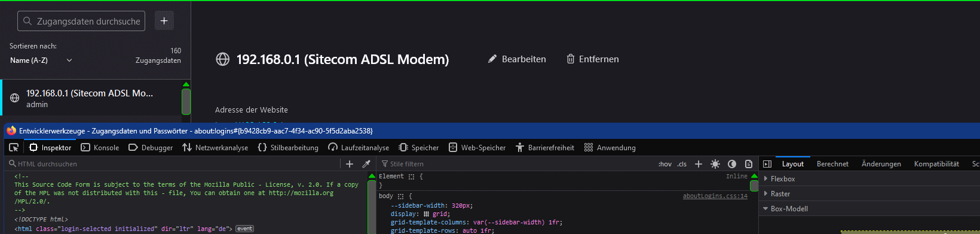
Task: Click the Bearbeiten button
Action: 517,59
